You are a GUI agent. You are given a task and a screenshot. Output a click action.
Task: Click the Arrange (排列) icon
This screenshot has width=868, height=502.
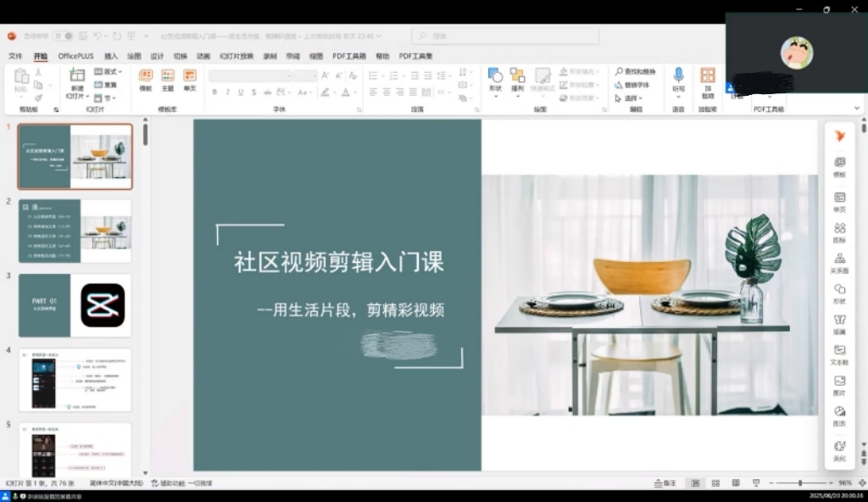(517, 78)
